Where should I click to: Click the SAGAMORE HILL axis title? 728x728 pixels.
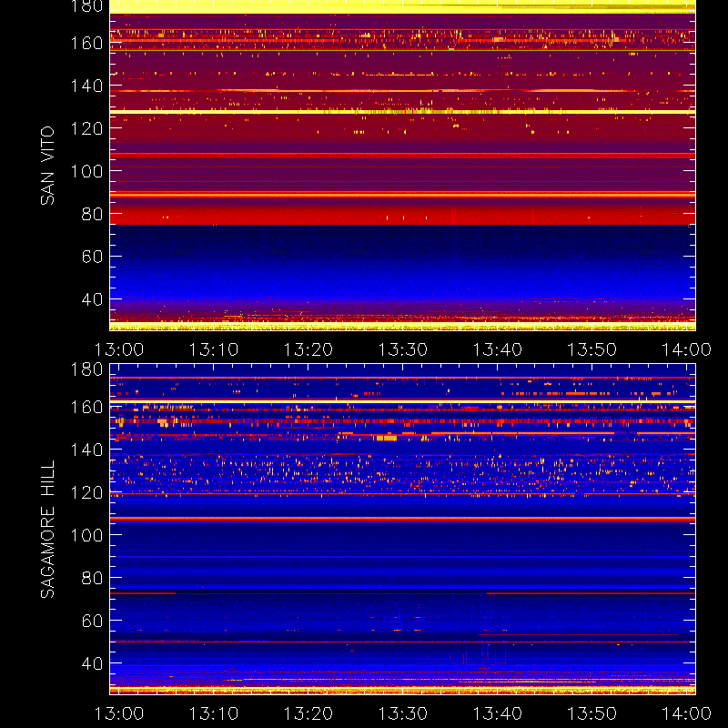point(47,530)
